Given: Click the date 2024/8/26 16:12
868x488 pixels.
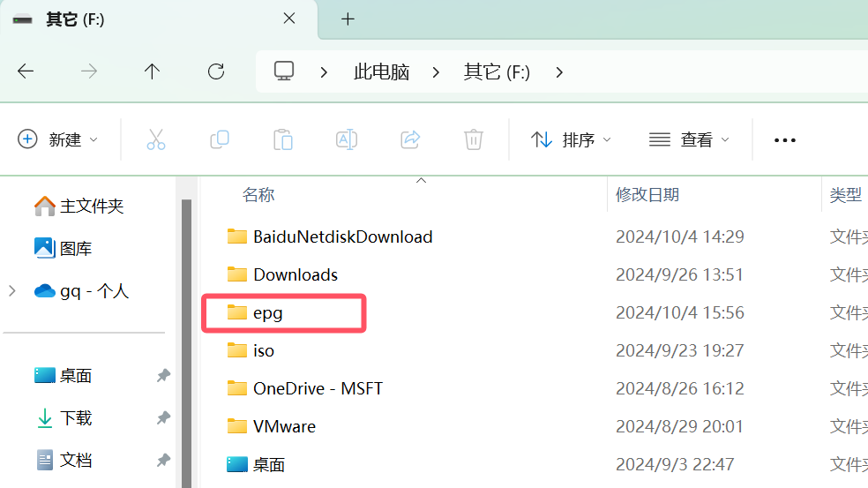Looking at the screenshot, I should point(680,388).
